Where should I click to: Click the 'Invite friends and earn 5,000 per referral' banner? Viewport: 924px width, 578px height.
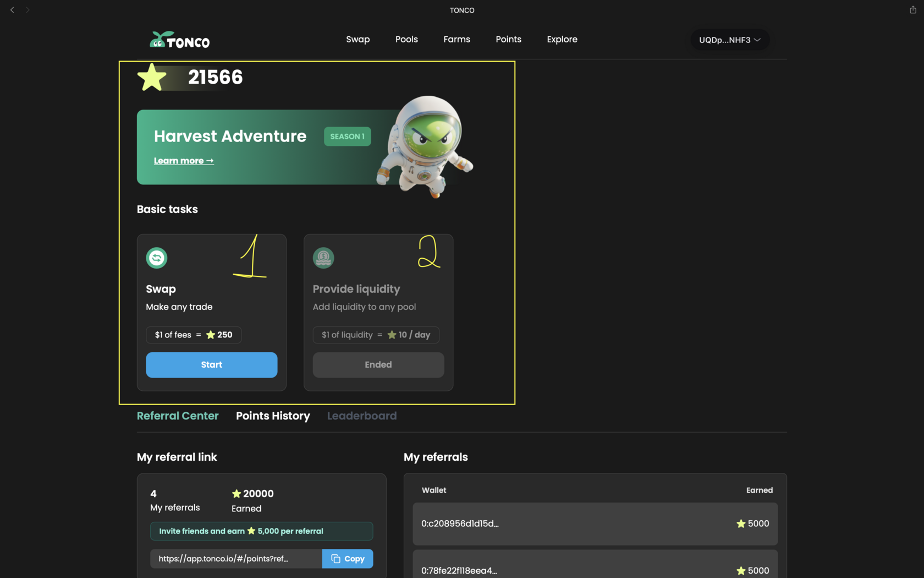[x=262, y=531]
